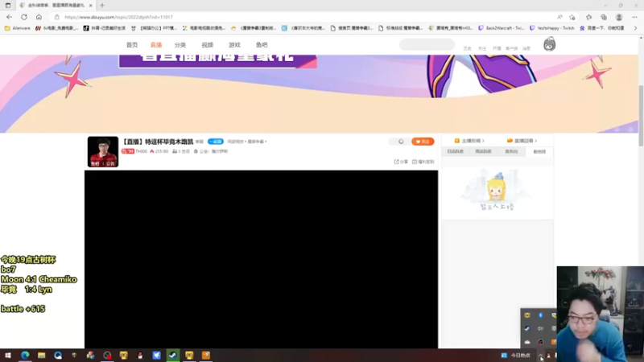Open the orange app taskbar icon
The image size is (644, 362).
pyautogui.click(x=206, y=356)
